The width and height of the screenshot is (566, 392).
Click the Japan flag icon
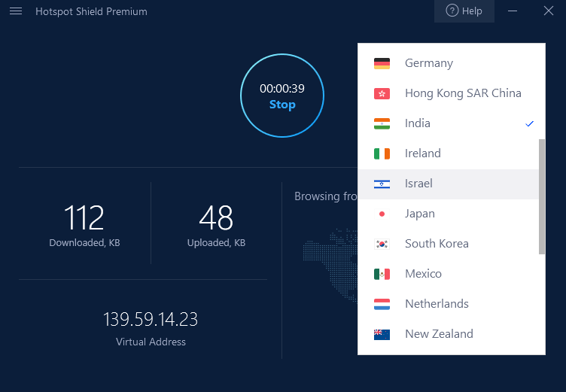pyautogui.click(x=382, y=214)
